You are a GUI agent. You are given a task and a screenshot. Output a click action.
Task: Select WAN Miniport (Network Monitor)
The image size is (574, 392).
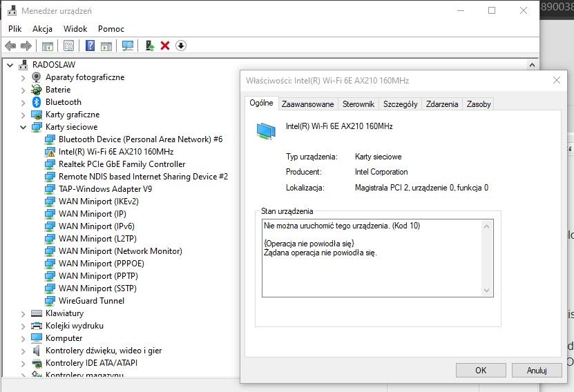[x=120, y=251]
